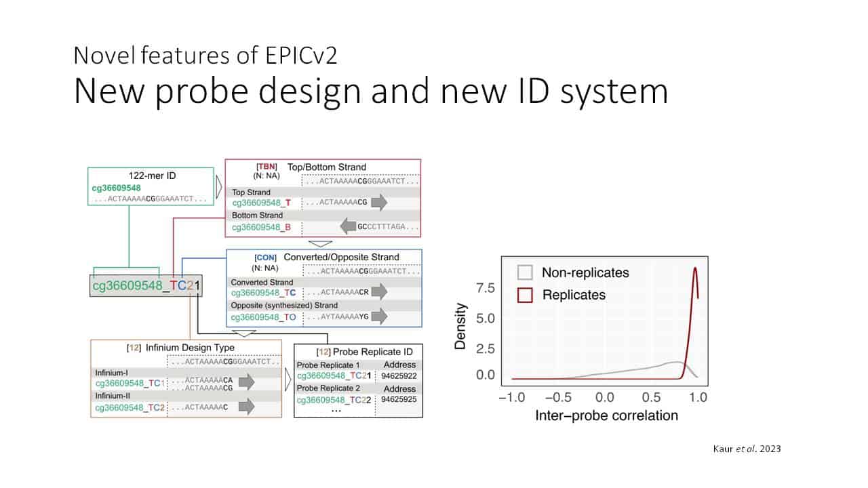868x488 pixels.
Task: Click the Kaur et al. 2023 citation
Action: (747, 449)
